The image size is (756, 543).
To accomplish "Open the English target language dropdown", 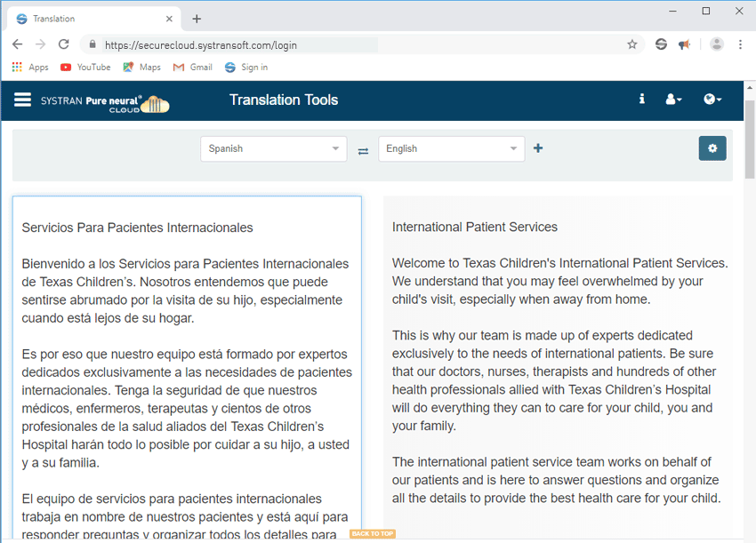I will [451, 148].
